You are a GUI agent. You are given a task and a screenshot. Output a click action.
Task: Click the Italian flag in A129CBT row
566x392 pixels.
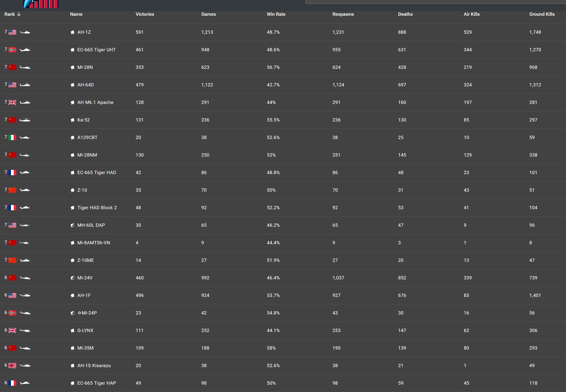pos(12,137)
